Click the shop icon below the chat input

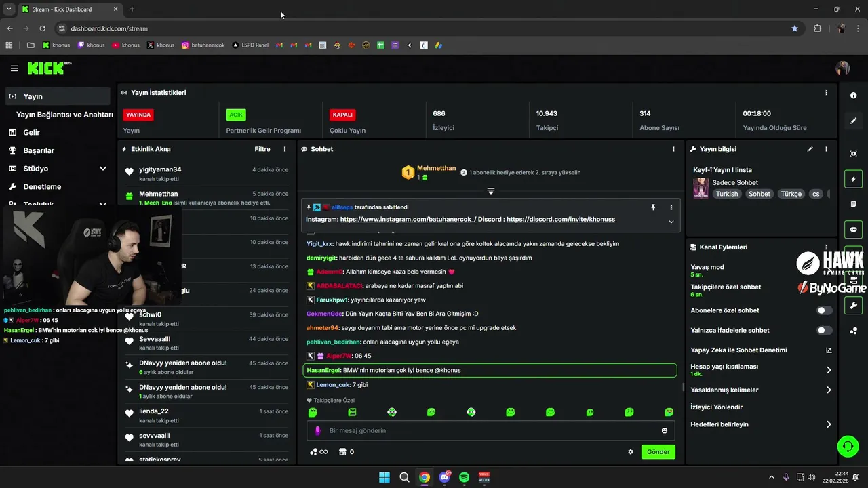pyautogui.click(x=342, y=452)
